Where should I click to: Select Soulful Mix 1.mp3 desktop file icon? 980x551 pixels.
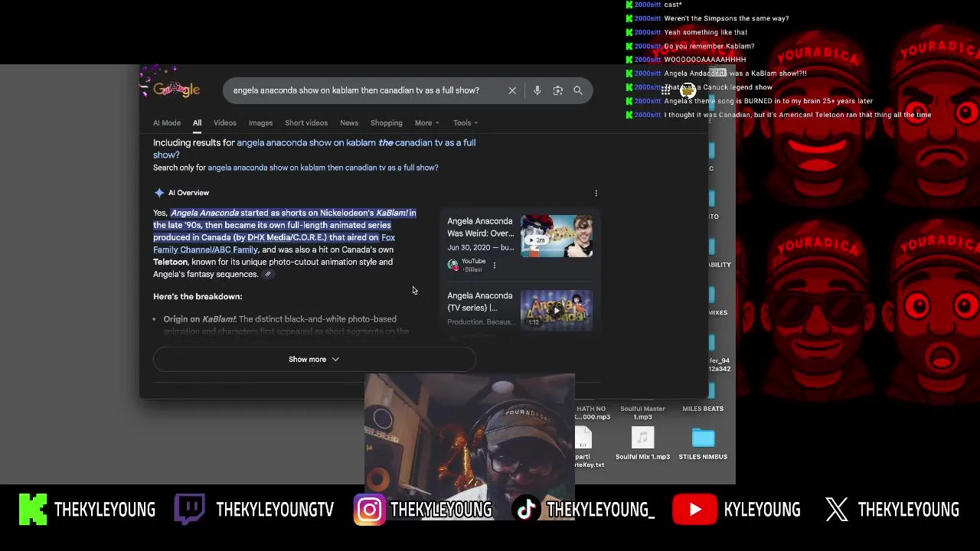click(642, 438)
